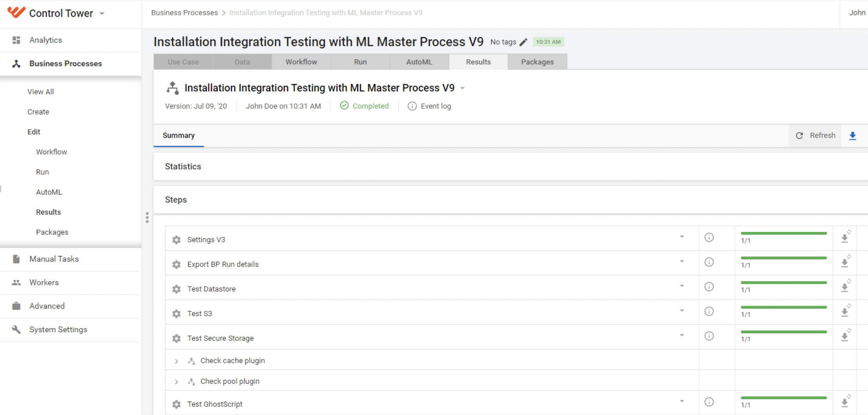The height and width of the screenshot is (415, 868).
Task: Click Test GhostScript progress bar
Action: 783,398
